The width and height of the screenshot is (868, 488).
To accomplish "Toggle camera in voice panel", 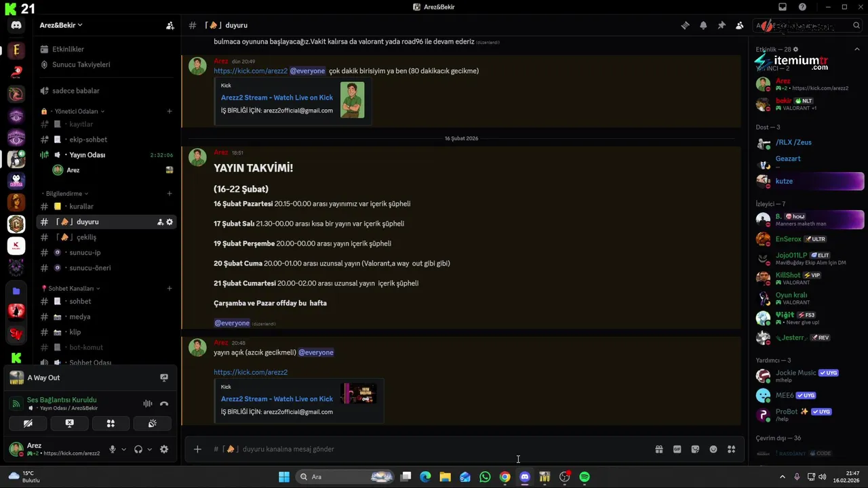I will 28,424.
